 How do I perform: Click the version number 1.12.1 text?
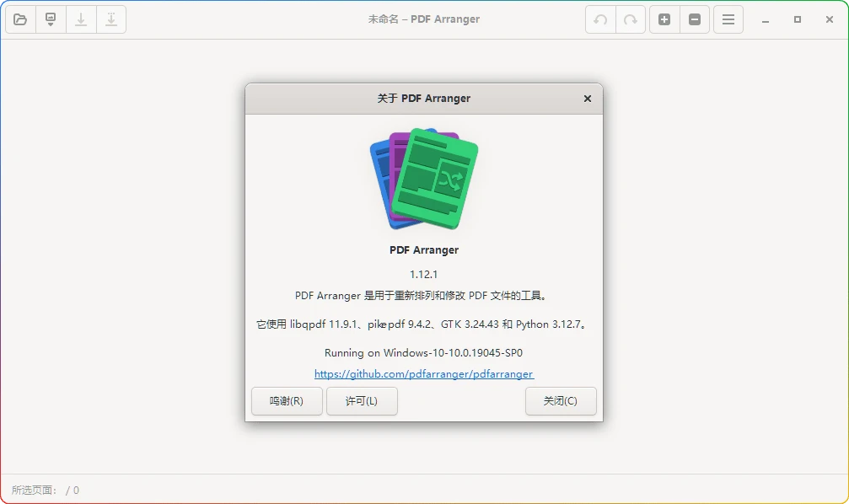(x=423, y=274)
